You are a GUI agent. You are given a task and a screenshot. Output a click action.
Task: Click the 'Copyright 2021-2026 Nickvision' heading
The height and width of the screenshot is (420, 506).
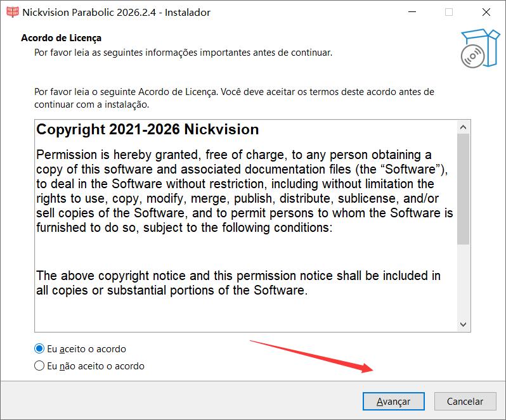point(148,130)
